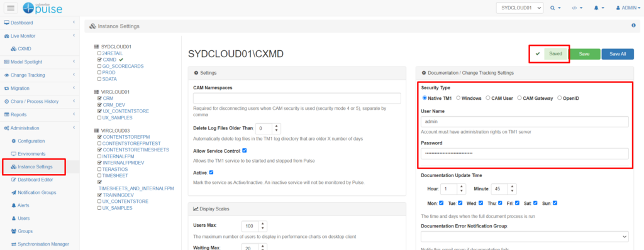Open the search magnifier menu in the header
The image size is (644, 250).
[555, 8]
